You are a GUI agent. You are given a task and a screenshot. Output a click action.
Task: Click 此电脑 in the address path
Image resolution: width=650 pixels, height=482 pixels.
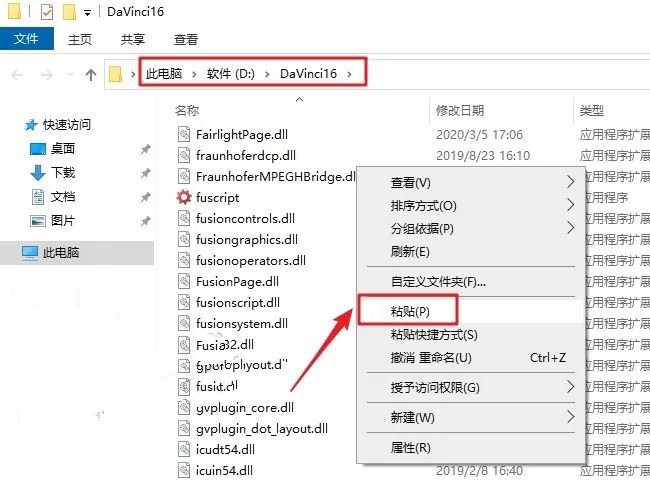coord(164,74)
